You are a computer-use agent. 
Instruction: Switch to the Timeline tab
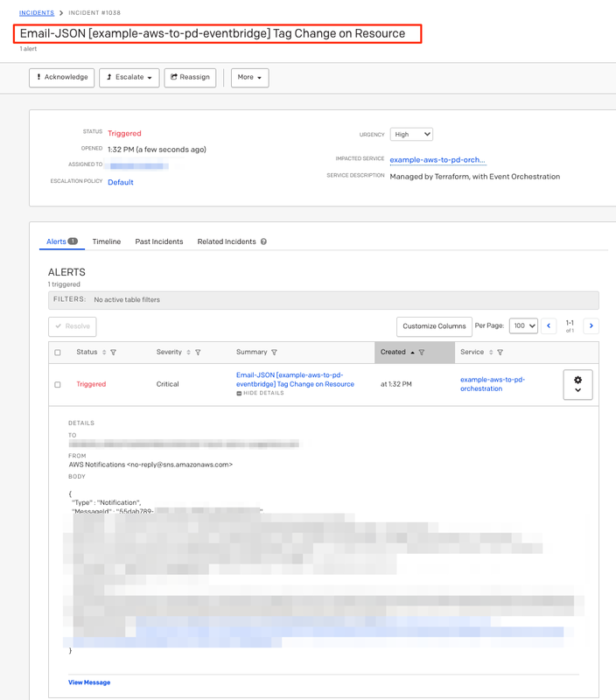106,241
